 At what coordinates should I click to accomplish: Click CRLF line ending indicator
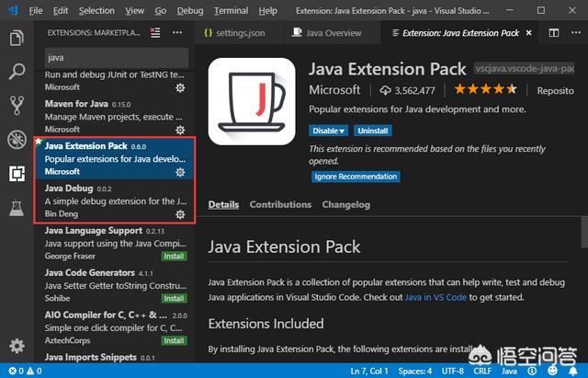pyautogui.click(x=482, y=372)
